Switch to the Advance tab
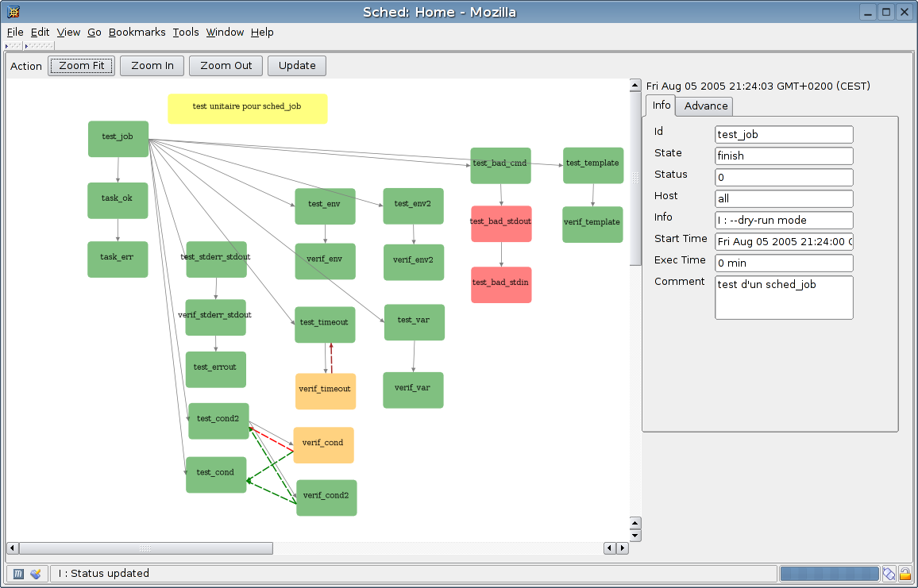Screen dimensions: 918x588 click(705, 106)
